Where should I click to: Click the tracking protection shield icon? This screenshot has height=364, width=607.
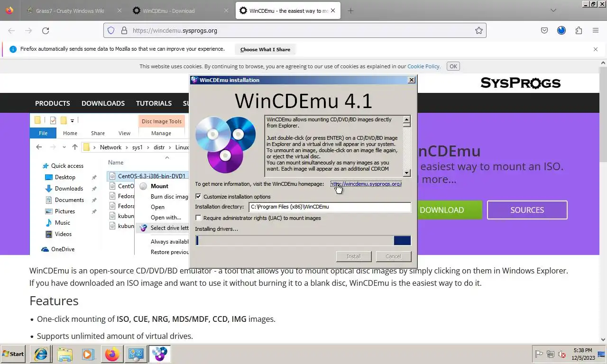tap(111, 30)
